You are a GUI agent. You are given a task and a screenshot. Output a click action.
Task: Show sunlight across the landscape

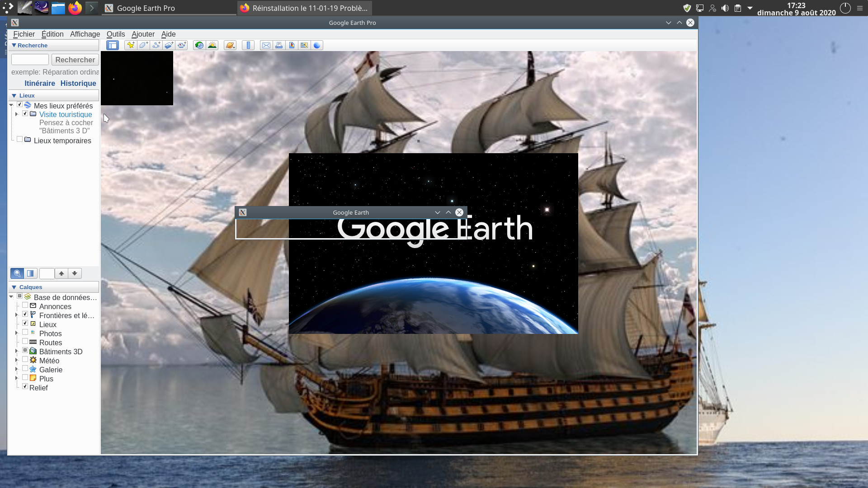(x=212, y=45)
